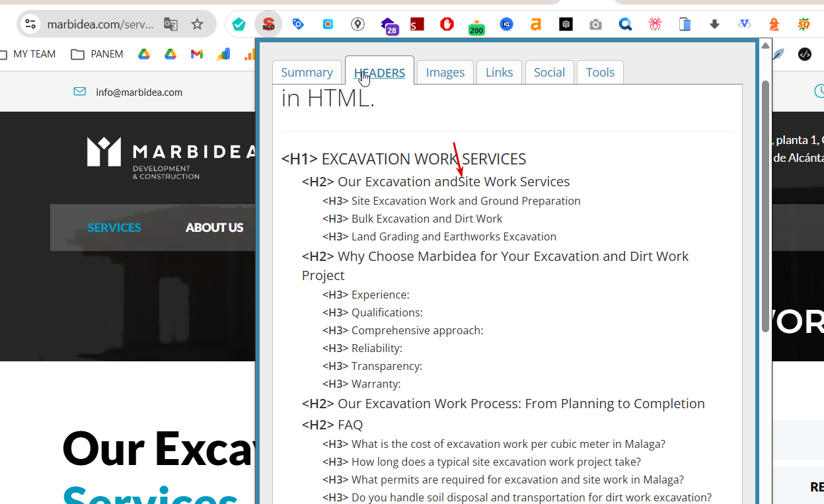Viewport: 824px width, 504px height.
Task: Click the orange lighthouse extension icon
Action: click(x=774, y=24)
